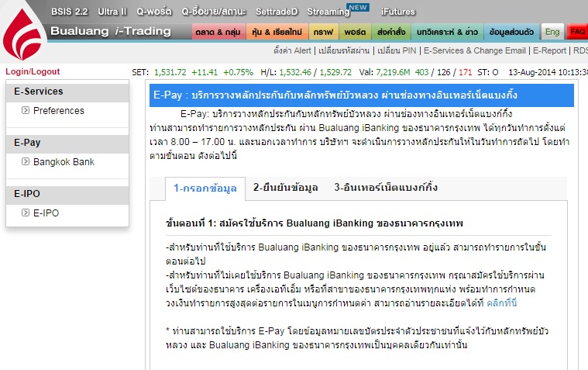Click E-Pay sidebar header
Screen dimensions: 588x370
[x=67, y=143]
